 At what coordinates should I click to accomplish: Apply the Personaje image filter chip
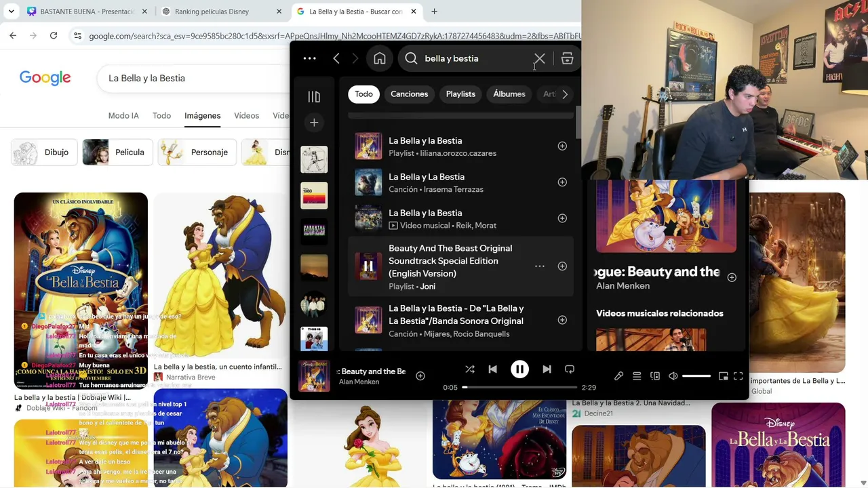pyautogui.click(x=197, y=152)
